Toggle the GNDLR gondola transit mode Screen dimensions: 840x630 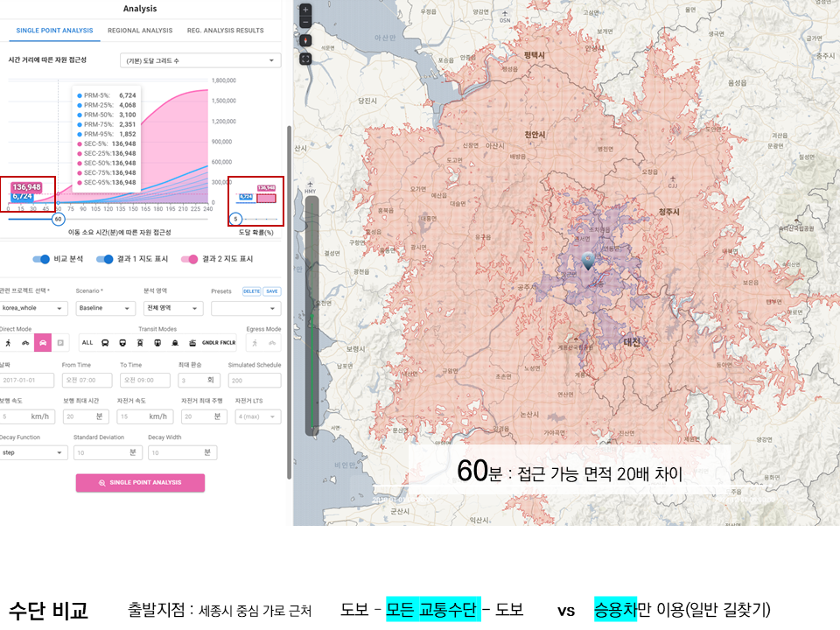point(209,343)
